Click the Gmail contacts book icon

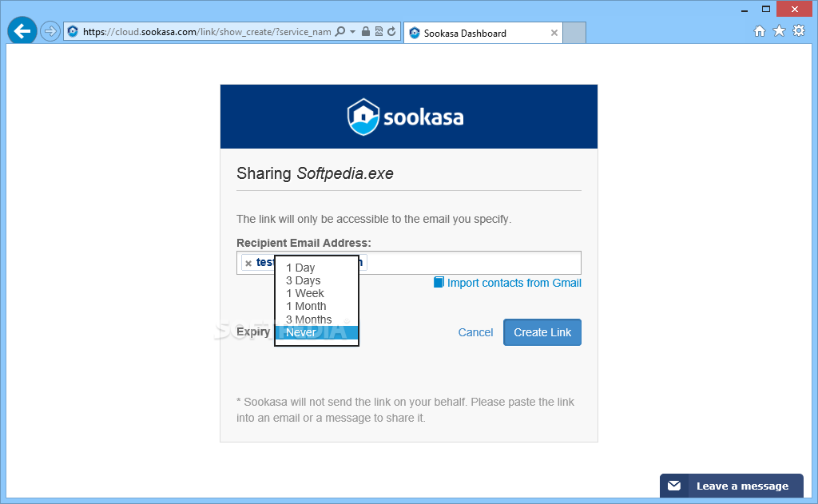439,282
